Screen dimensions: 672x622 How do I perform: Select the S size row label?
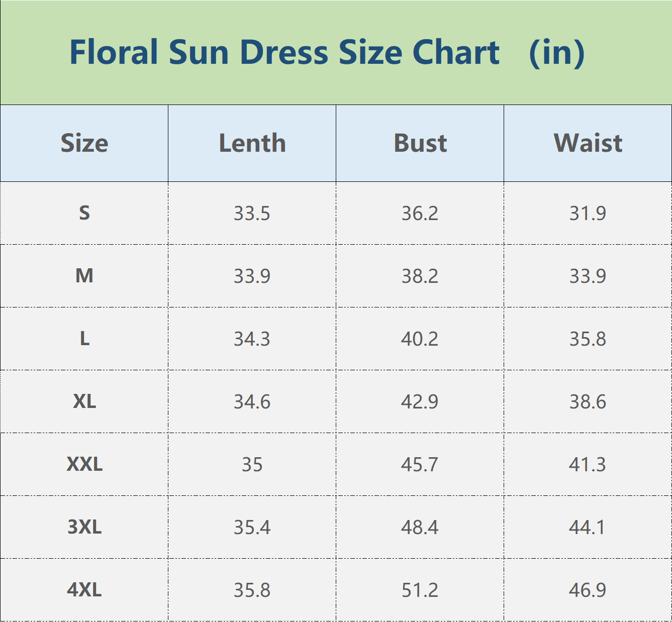pyautogui.click(x=84, y=213)
